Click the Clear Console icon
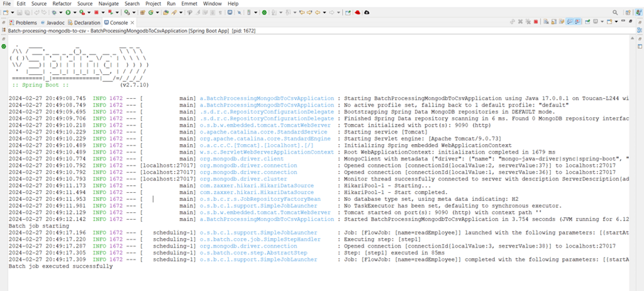 pyautogui.click(x=546, y=21)
